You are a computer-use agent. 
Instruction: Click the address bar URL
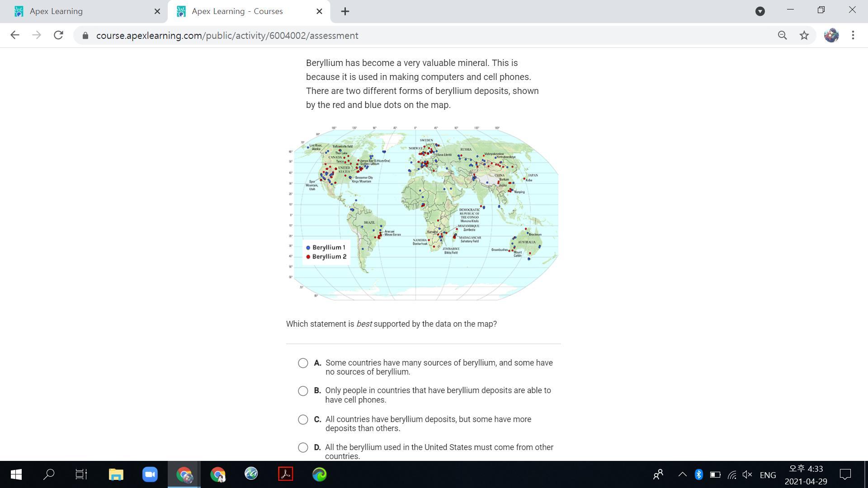point(227,36)
